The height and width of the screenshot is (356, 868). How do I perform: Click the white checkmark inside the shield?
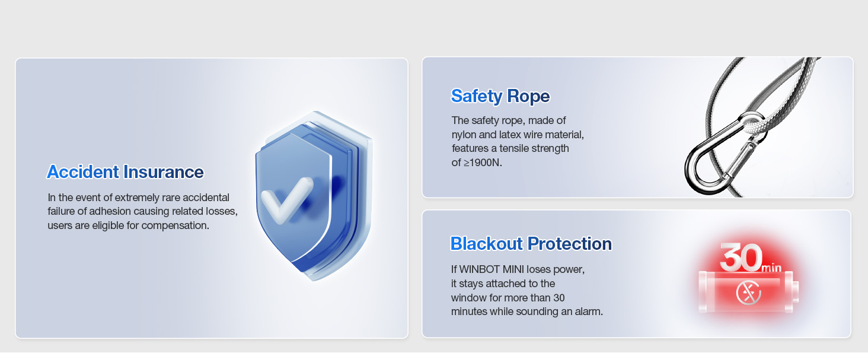(287, 198)
